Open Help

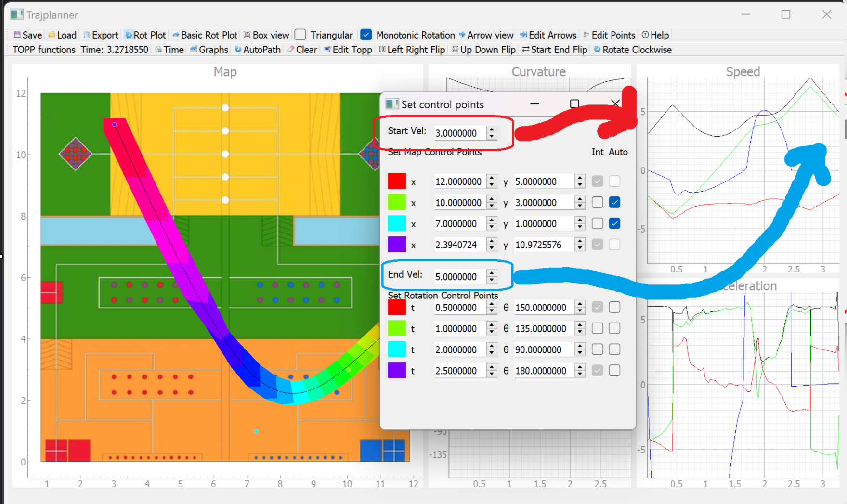coord(655,35)
